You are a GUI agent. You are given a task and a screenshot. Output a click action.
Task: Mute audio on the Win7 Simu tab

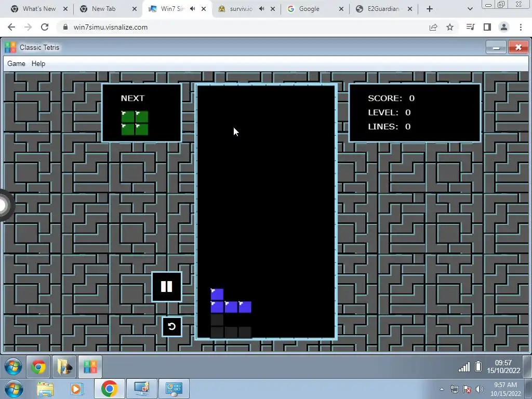coord(193,9)
